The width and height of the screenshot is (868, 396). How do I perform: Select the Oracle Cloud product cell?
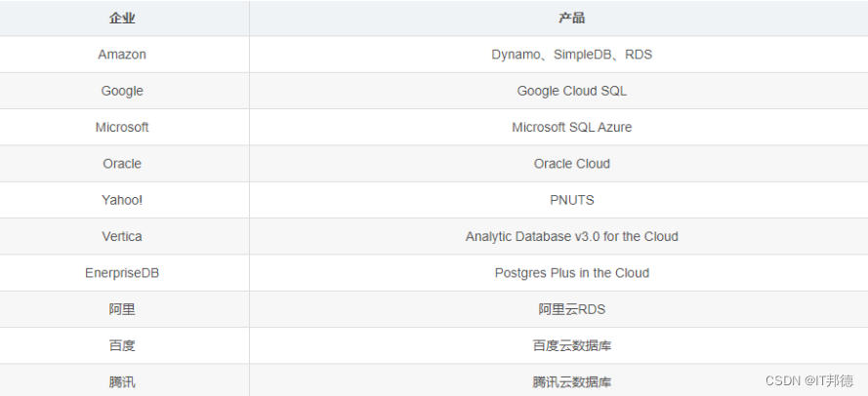571,164
